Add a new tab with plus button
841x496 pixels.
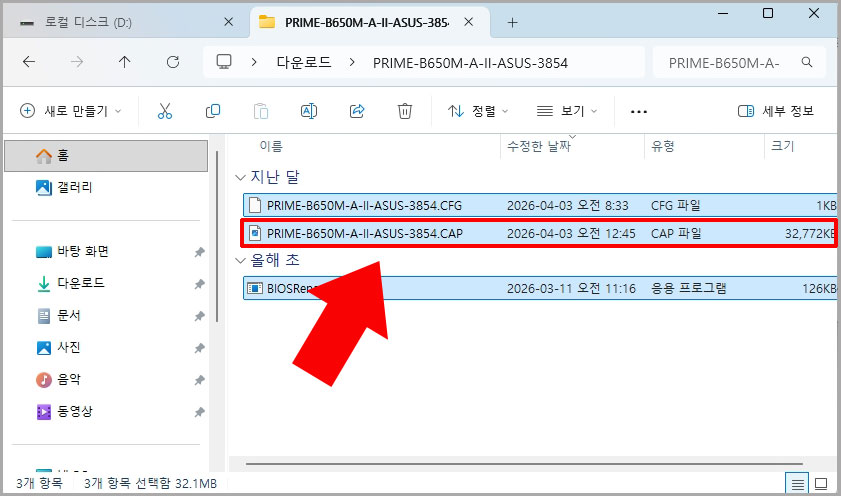[512, 23]
